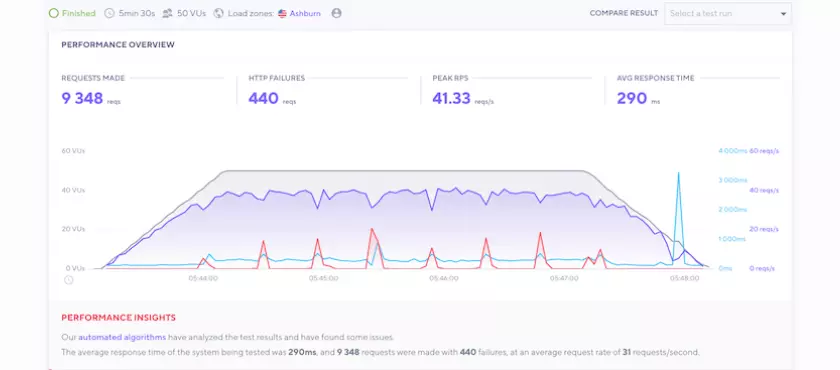Click the US flag icon next to Ashburn
Viewport: 840px width, 370px height.
coord(282,13)
